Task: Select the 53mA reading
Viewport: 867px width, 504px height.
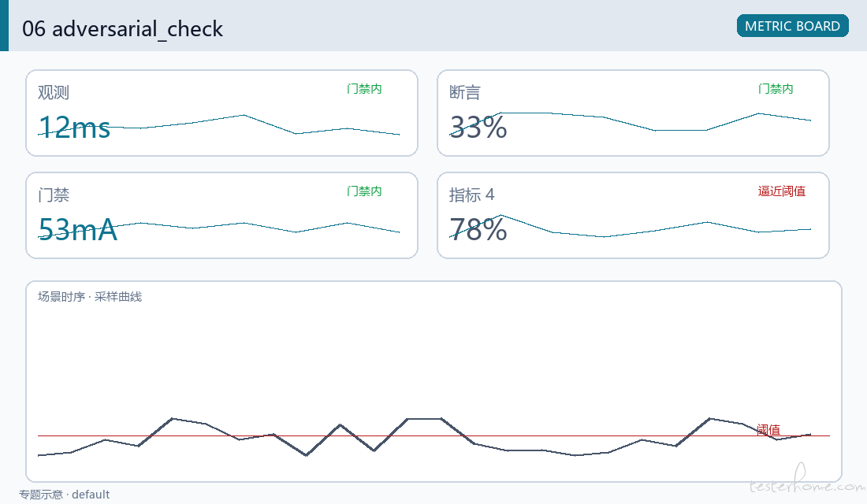Action: [78, 230]
